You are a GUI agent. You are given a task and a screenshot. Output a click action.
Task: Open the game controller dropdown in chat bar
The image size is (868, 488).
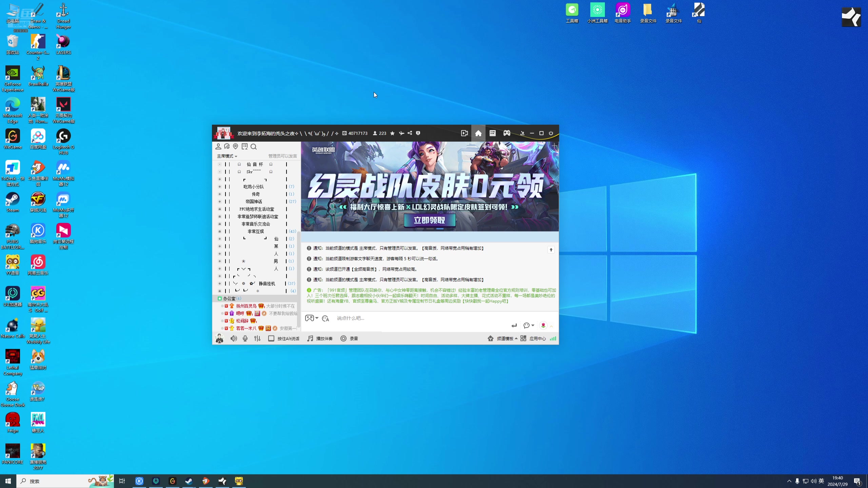312,318
